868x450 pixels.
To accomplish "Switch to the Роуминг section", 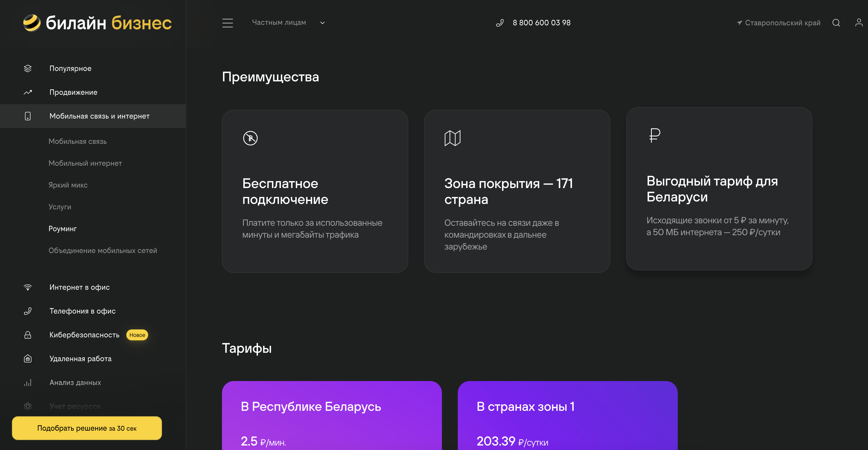I will point(63,228).
